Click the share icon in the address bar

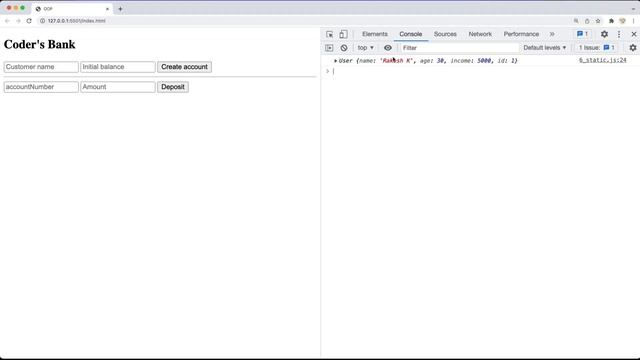[x=587, y=21]
